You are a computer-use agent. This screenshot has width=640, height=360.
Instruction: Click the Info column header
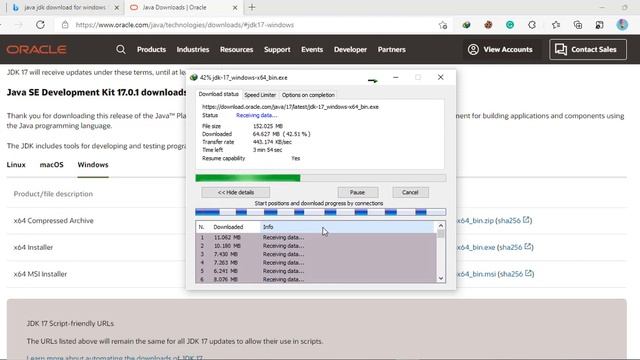348,227
